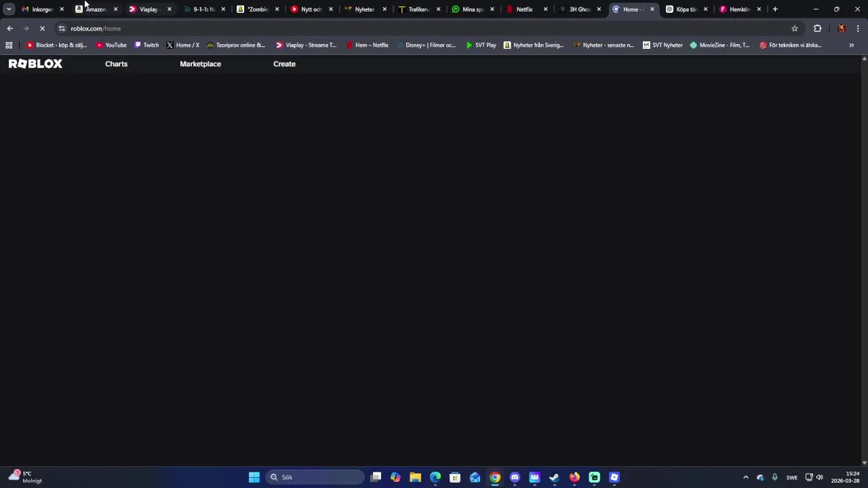Close the Hemkön tab

(759, 9)
